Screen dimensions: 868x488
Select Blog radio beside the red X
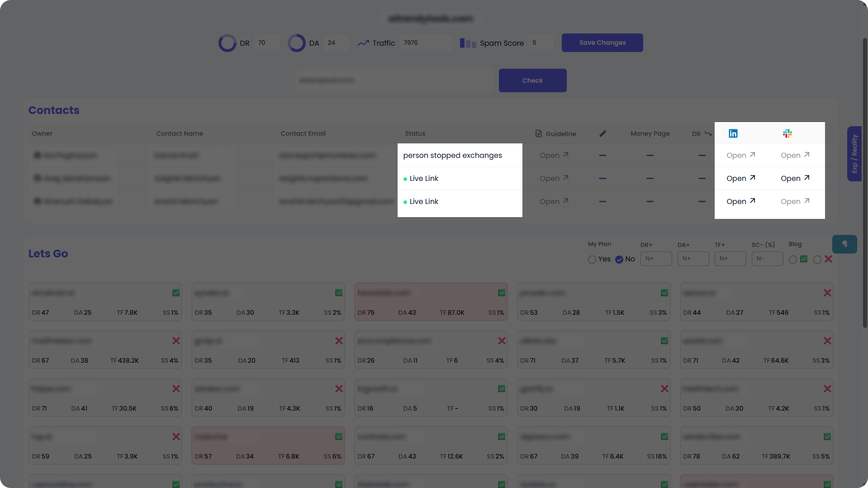click(817, 260)
